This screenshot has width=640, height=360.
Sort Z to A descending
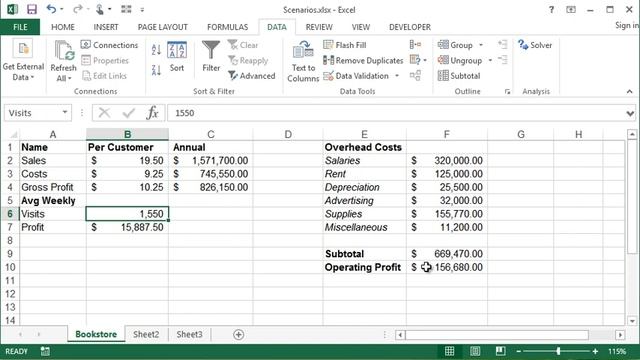tap(156, 70)
